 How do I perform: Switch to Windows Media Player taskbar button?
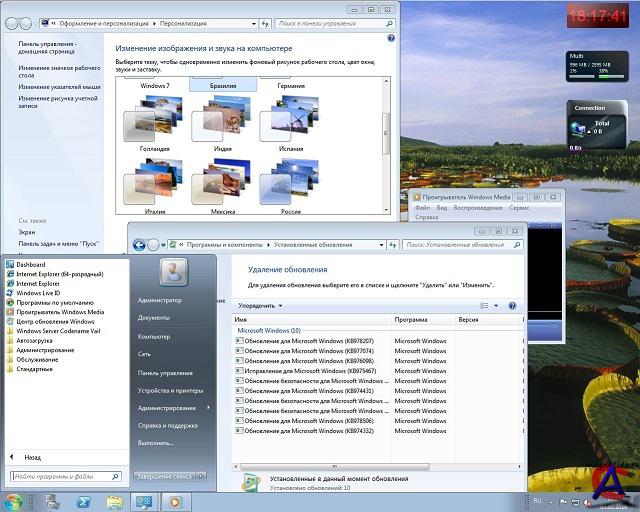pos(176,502)
